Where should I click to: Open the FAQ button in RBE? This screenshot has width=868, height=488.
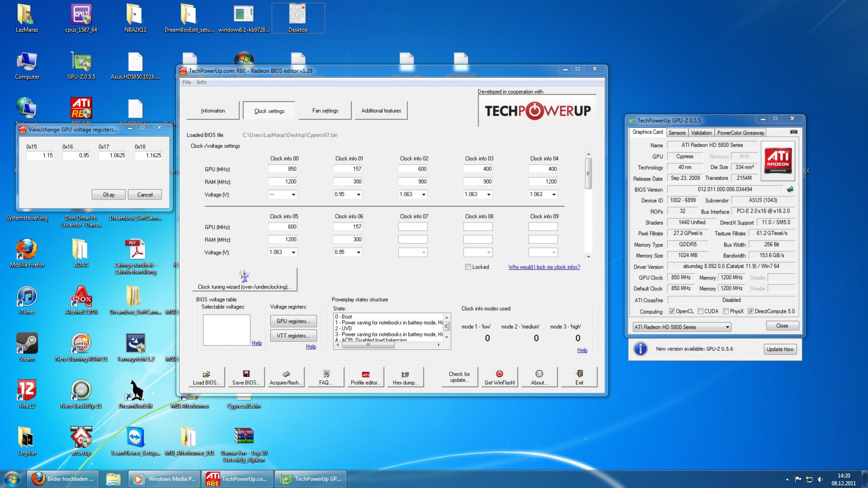pyautogui.click(x=326, y=377)
